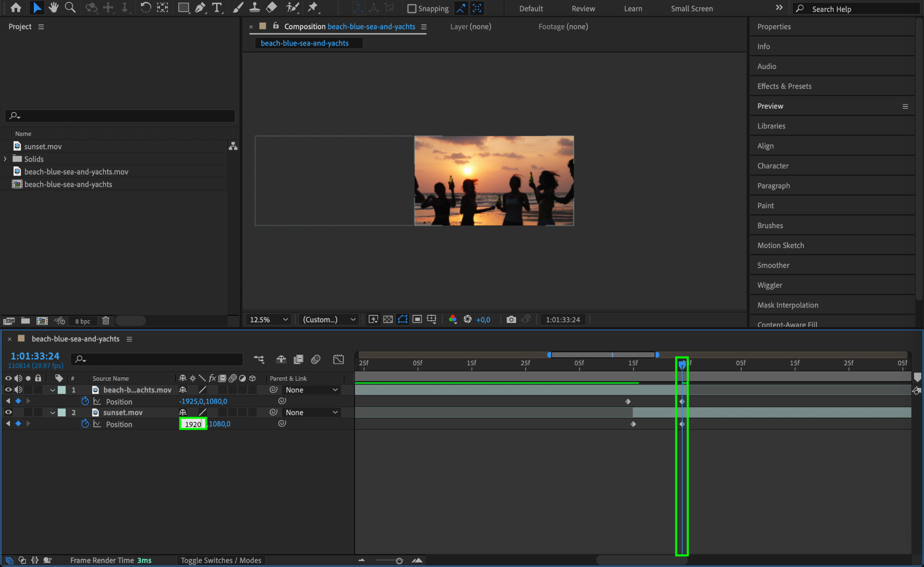924x567 pixels.
Task: Select the Rectangle shape tool
Action: pos(183,8)
